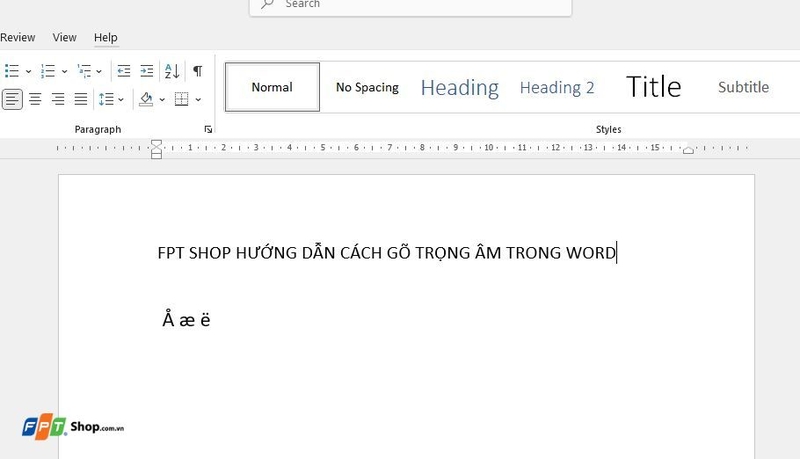Apply the Title style
Viewport: 800px width, 459px height.
[654, 87]
